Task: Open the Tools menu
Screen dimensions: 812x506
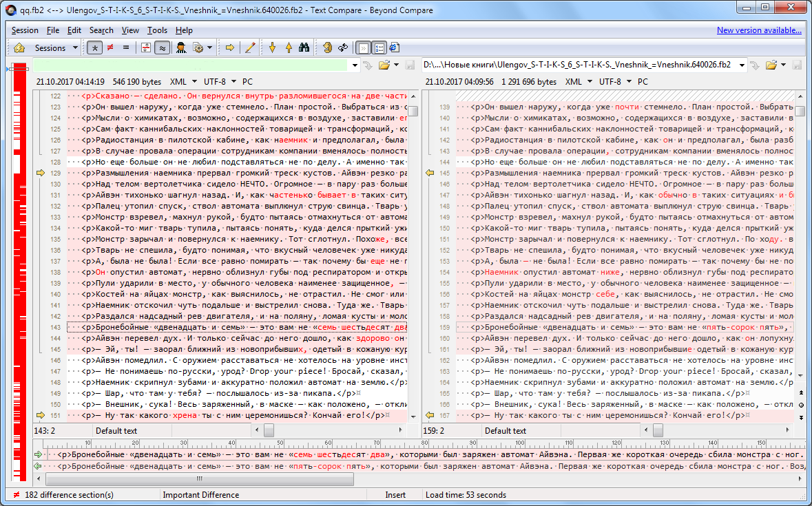Action: (x=157, y=30)
